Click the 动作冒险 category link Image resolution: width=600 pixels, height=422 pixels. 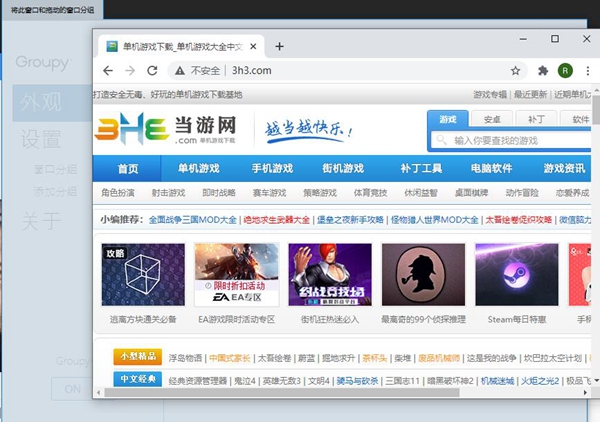click(522, 193)
